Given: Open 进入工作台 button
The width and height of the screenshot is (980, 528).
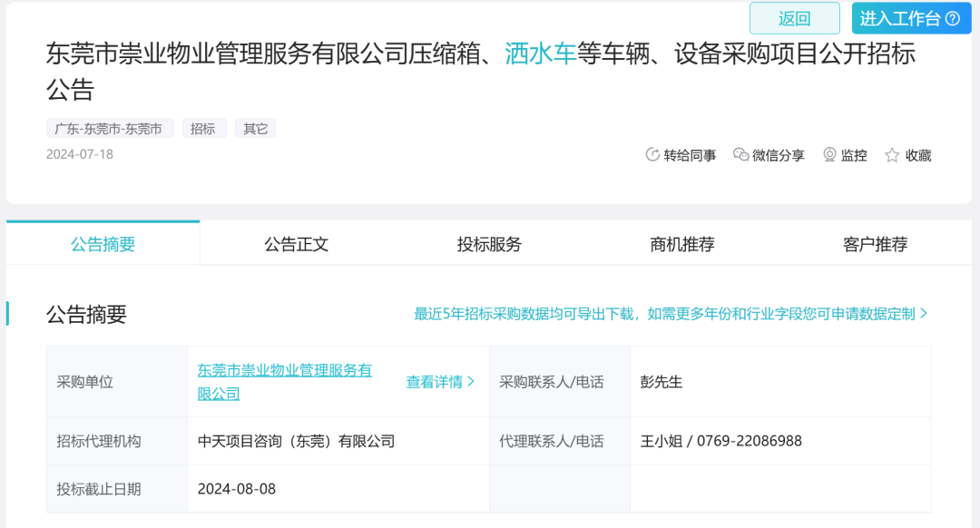Looking at the screenshot, I should point(911,18).
